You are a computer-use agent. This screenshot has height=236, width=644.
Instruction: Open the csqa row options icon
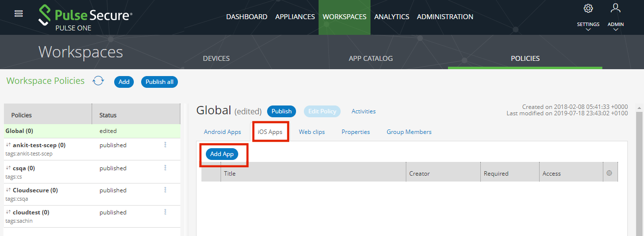tap(165, 168)
